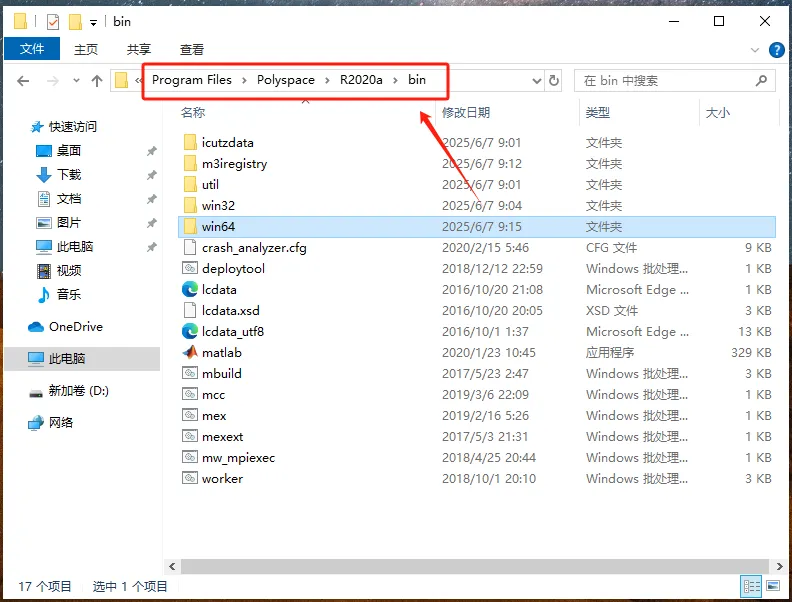Image resolution: width=792 pixels, height=602 pixels.
Task: Select the icutzdata folder icon
Action: click(x=190, y=142)
